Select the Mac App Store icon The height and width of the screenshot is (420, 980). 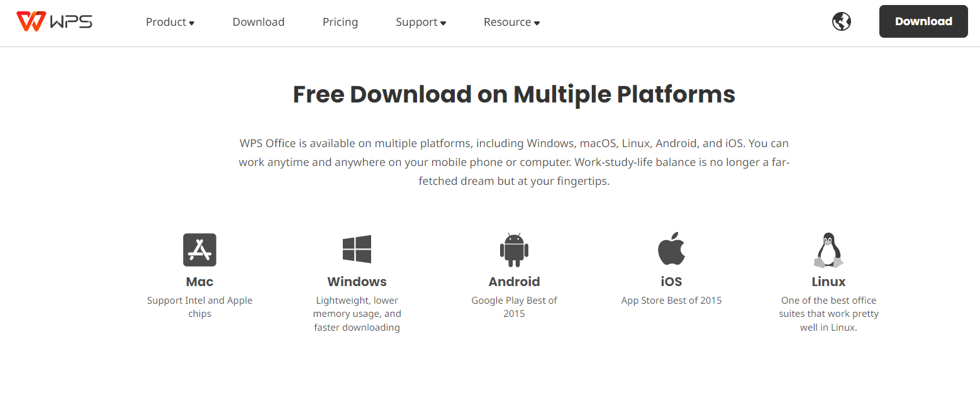[x=200, y=250]
